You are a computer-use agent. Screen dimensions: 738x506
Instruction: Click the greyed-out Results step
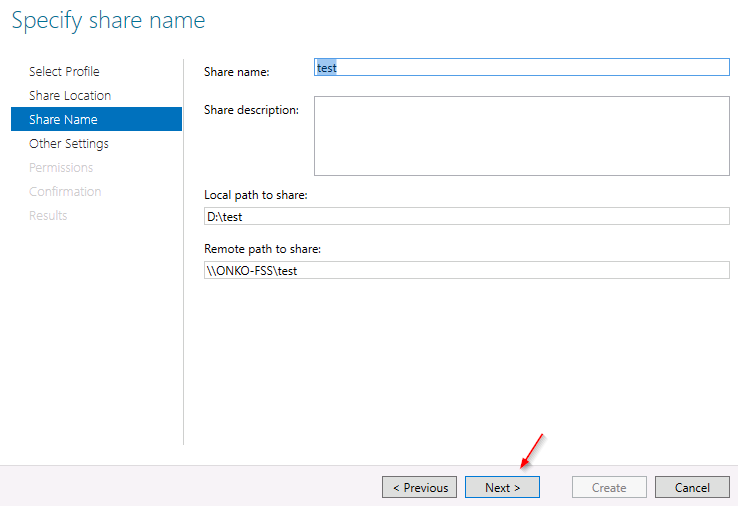pos(48,216)
